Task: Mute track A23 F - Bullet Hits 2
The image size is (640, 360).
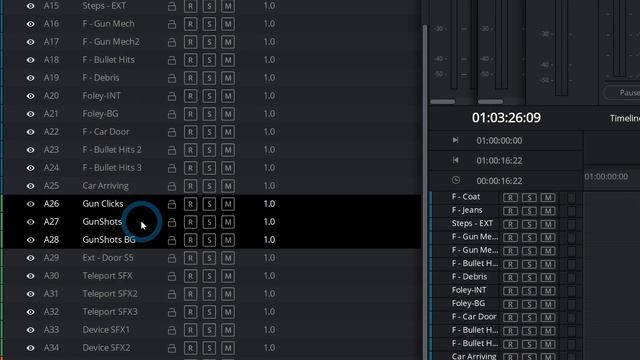Action: point(228,150)
